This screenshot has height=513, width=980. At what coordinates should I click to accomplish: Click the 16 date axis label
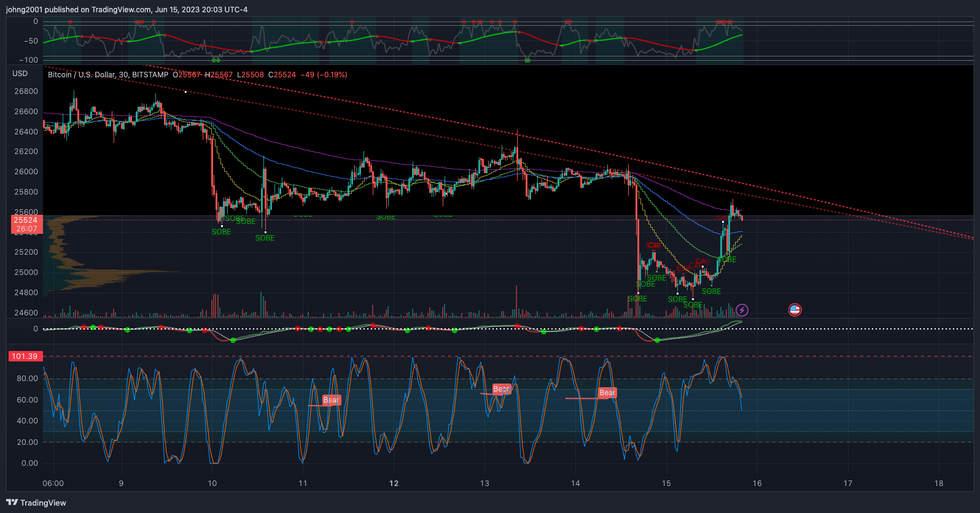pos(757,484)
